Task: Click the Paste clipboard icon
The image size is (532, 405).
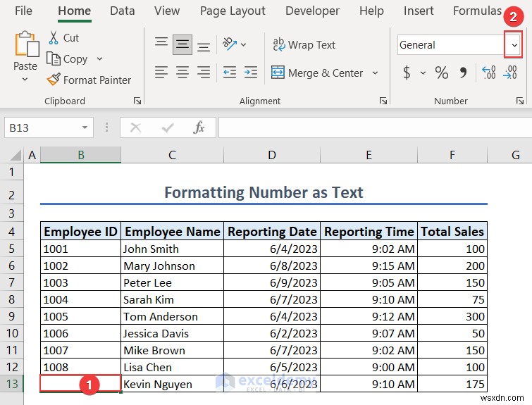Action: point(27,44)
